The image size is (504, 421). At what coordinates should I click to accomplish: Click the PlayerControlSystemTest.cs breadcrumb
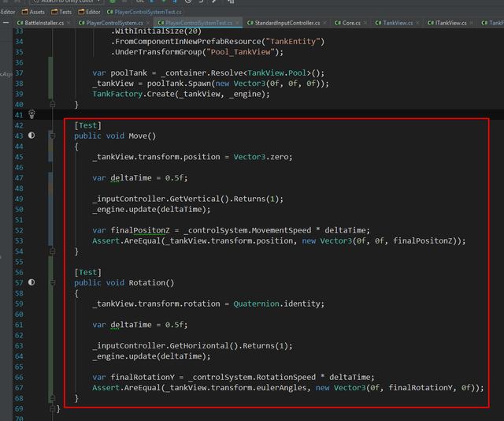point(145,12)
